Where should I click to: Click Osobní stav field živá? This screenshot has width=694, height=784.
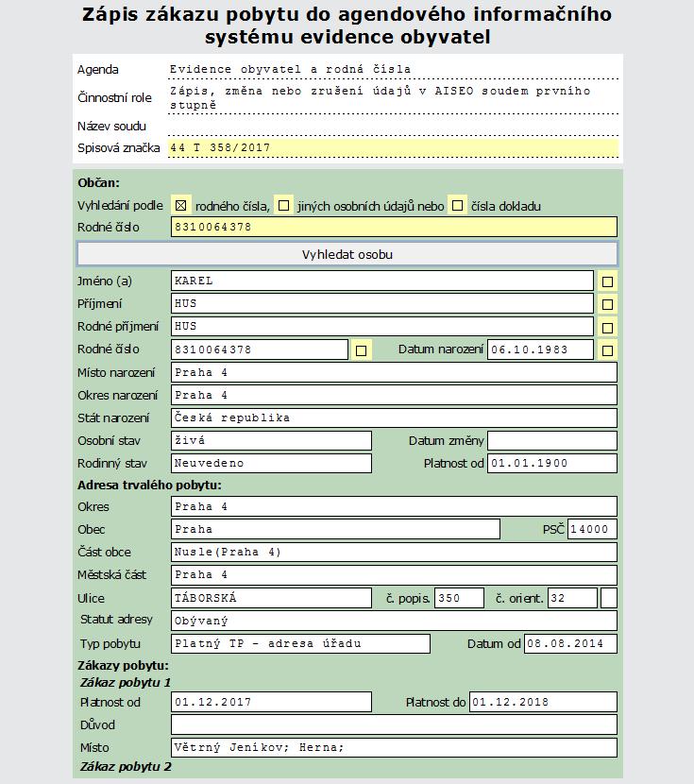(x=271, y=440)
